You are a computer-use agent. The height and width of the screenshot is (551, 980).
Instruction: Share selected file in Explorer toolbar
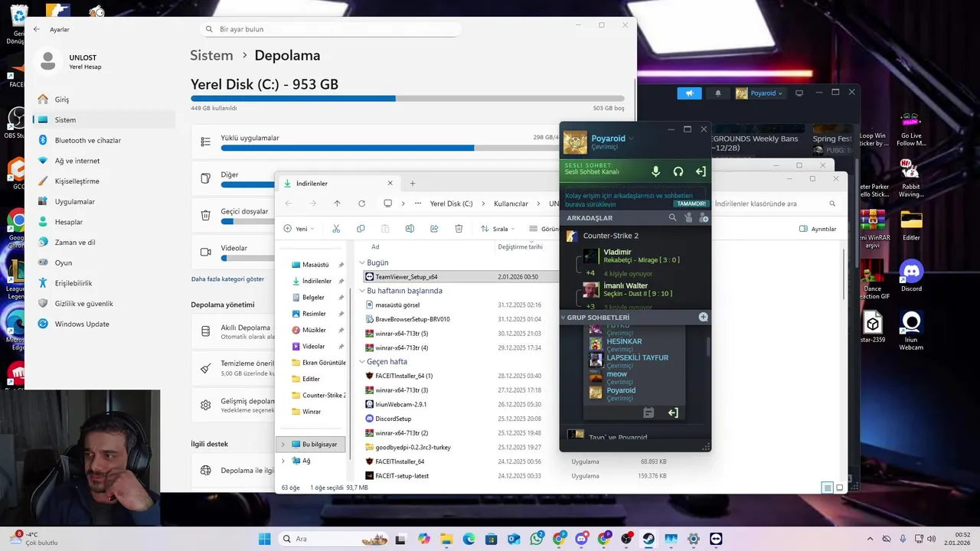coord(434,229)
